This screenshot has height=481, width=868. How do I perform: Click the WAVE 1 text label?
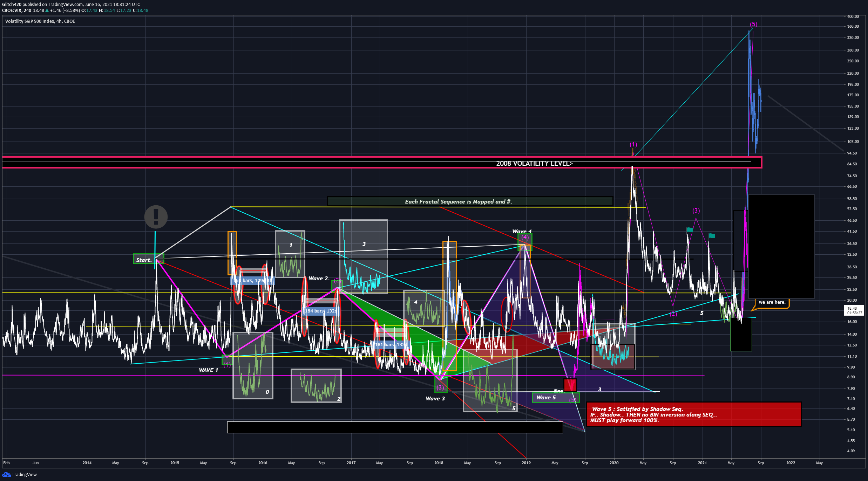click(208, 370)
